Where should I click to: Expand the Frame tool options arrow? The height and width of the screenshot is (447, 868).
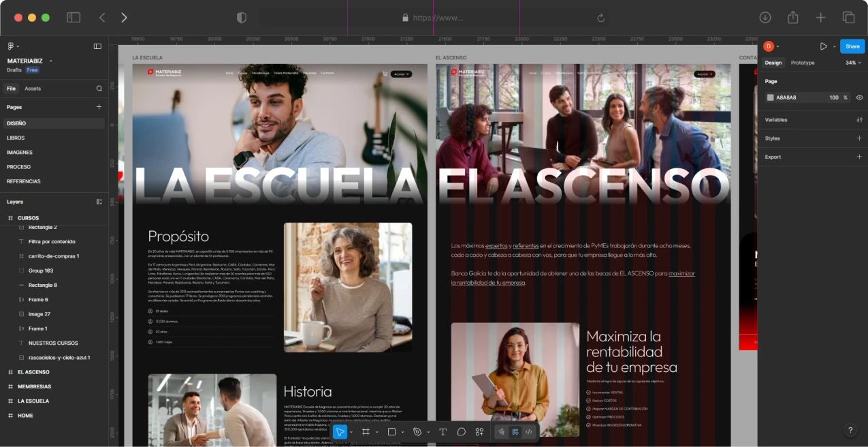376,432
